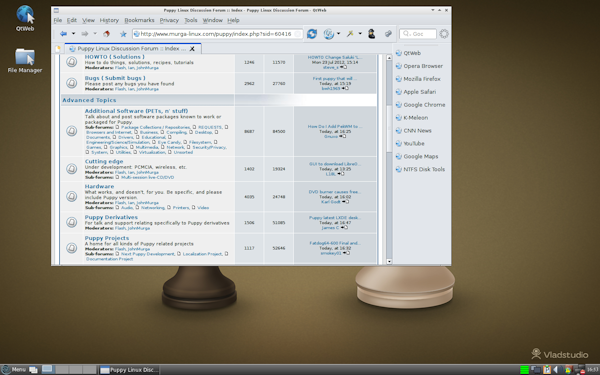600x375 pixels.
Task: Click the new tab page icon
Action: coord(58,49)
